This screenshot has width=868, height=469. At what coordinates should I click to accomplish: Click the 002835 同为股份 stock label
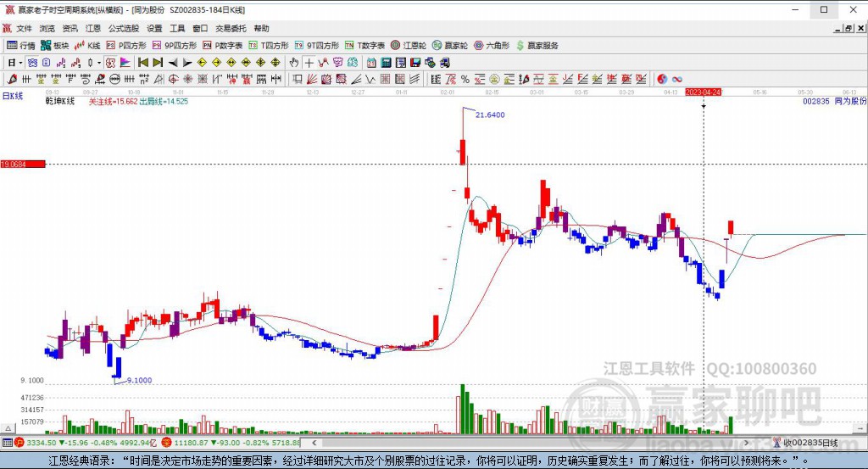tap(834, 101)
